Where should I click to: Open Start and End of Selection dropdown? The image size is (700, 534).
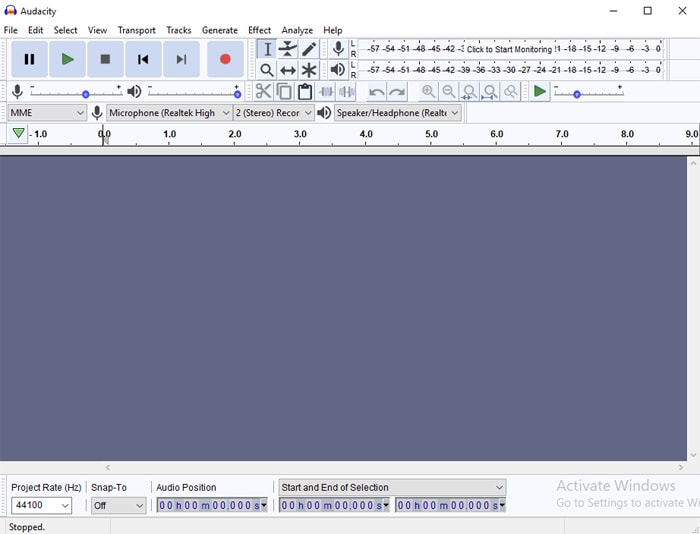click(392, 487)
